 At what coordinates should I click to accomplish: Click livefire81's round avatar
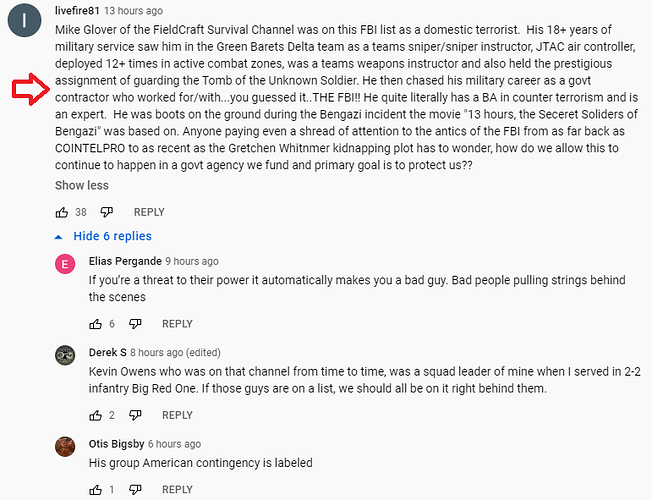25,20
